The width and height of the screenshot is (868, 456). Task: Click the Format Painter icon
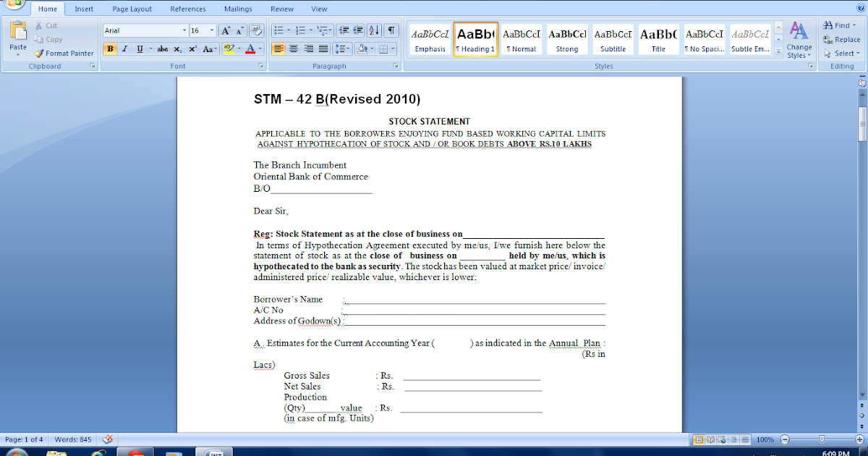click(x=38, y=53)
